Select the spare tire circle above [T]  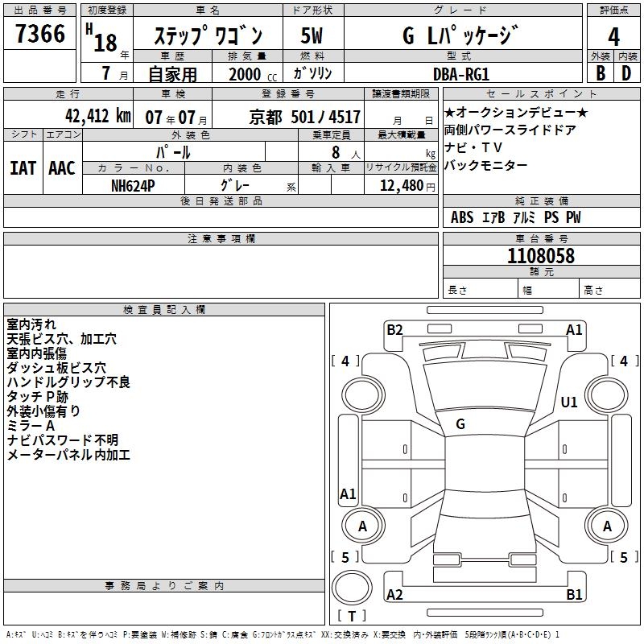(352, 588)
